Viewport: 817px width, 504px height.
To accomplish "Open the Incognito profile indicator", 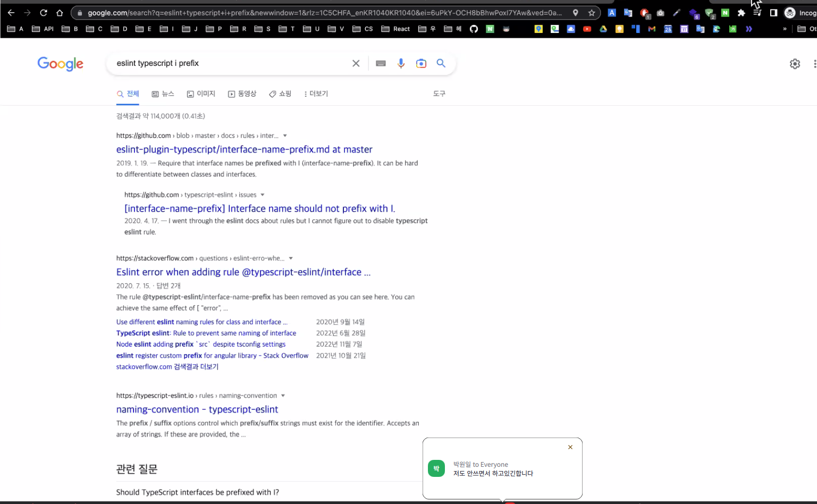I will (801, 13).
